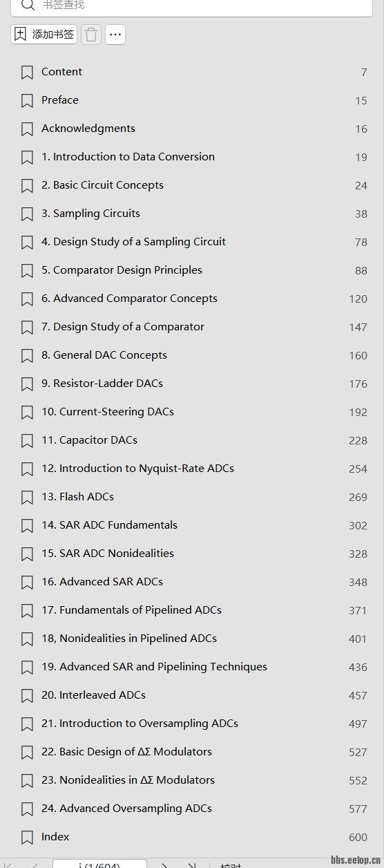Click the trash delete bookmark icon
This screenshot has height=868, width=384.
[91, 35]
